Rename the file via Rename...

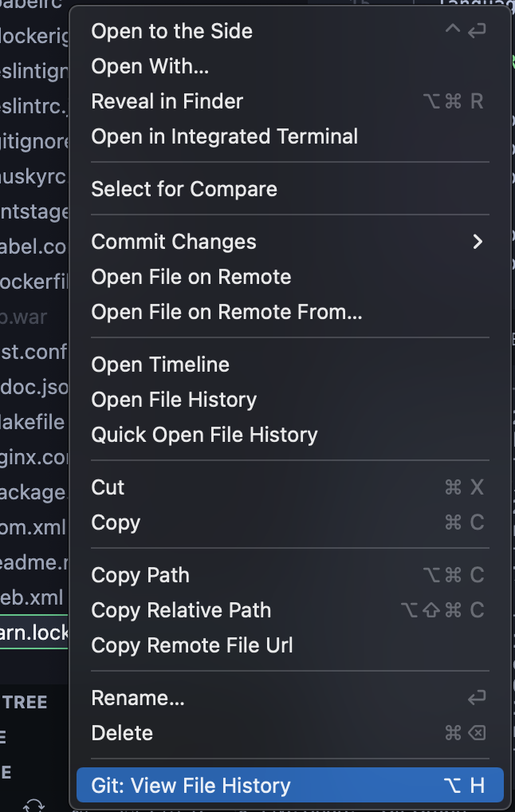pos(138,698)
